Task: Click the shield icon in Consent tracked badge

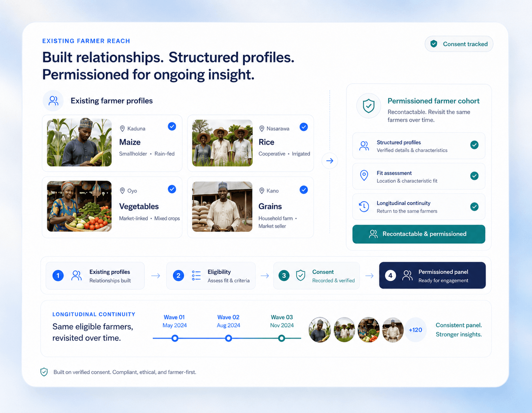Action: [x=434, y=44]
